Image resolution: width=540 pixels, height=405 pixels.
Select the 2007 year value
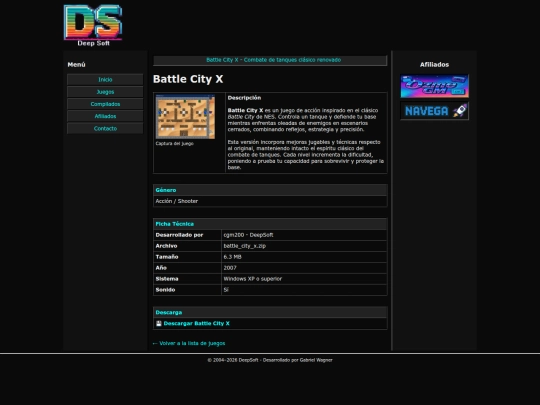point(230,268)
